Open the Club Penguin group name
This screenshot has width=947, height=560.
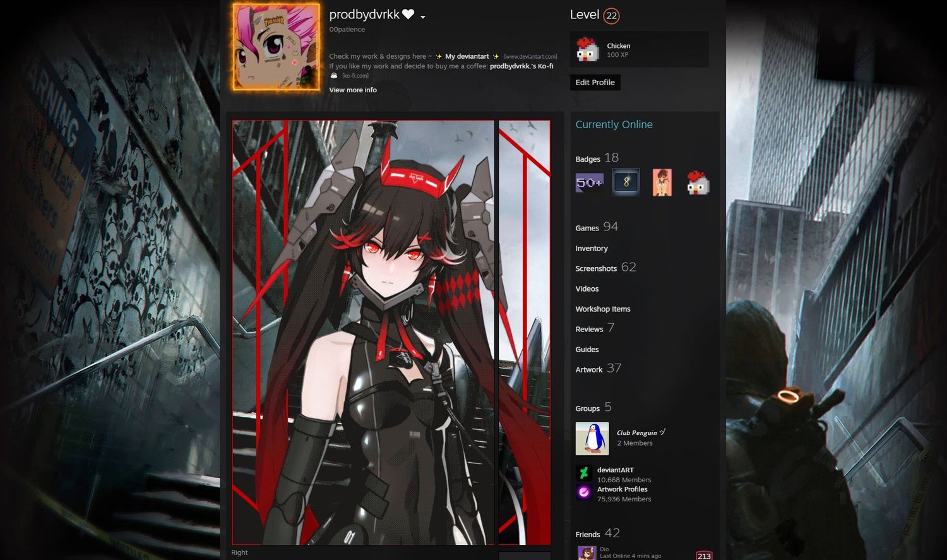(x=641, y=433)
